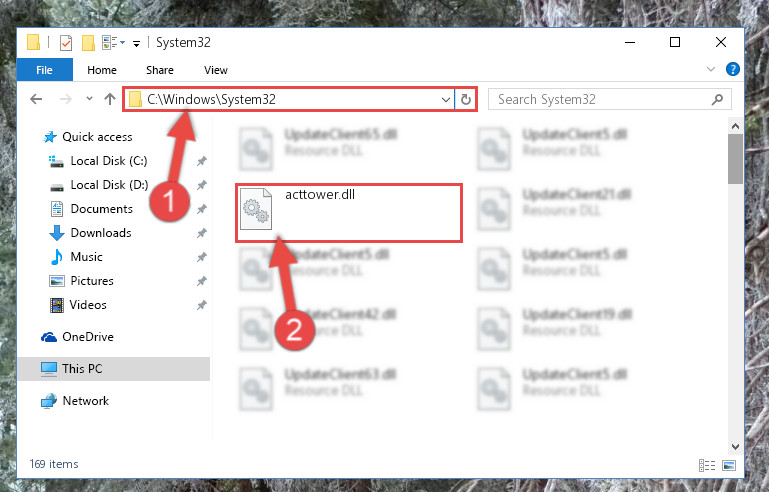Open the Help question mark icon

coord(732,69)
